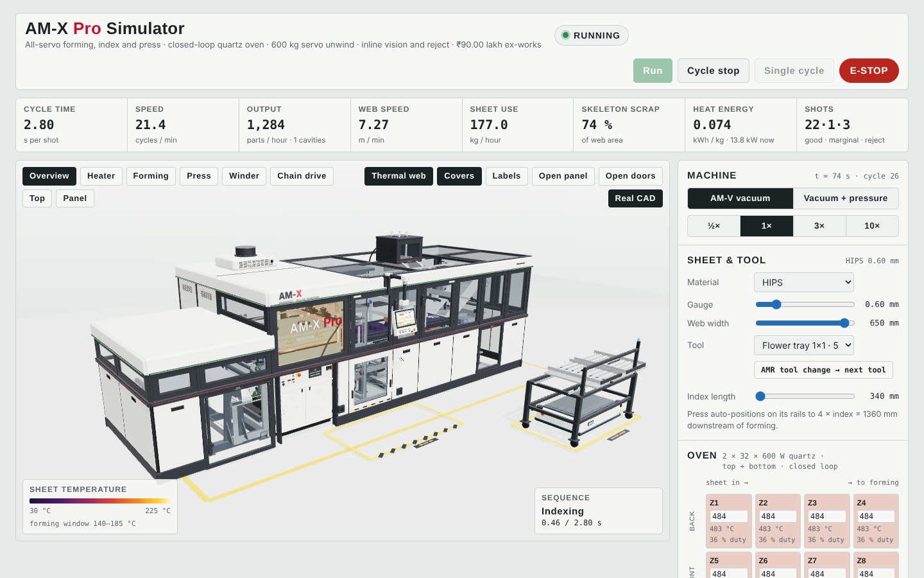Screen dimensions: 924x578
Task: Switch to the Heater view tab
Action: (x=101, y=176)
